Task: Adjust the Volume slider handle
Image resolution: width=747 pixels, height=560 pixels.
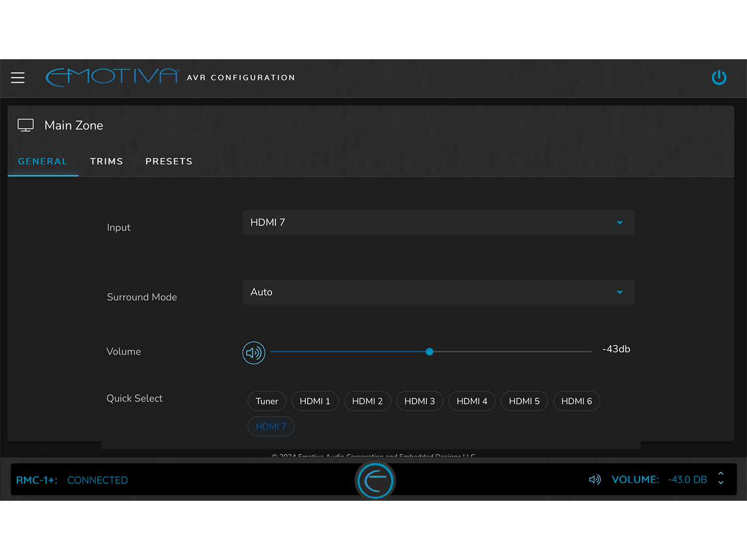Action: [x=429, y=351]
